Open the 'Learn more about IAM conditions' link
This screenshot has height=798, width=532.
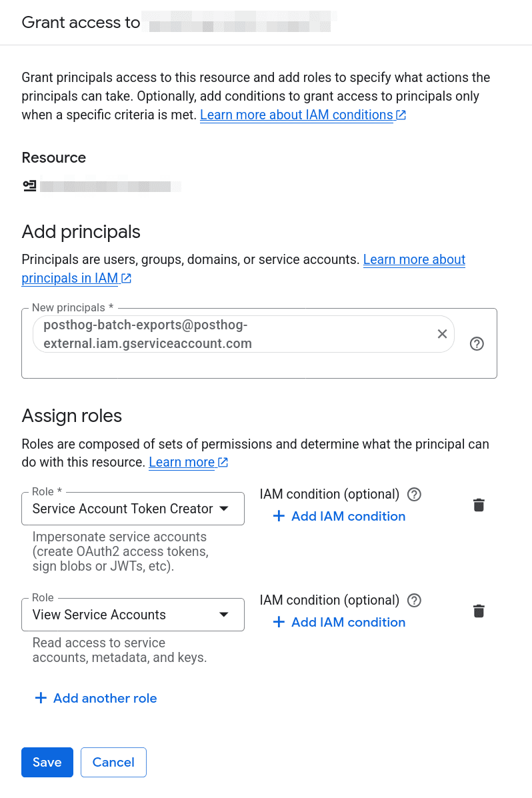pyautogui.click(x=295, y=114)
